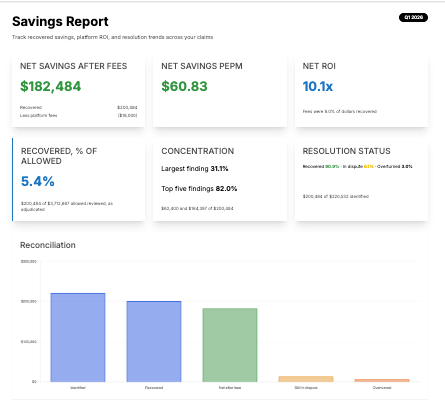Click the CONCENTRATION card heading
The width and height of the screenshot is (445, 400).
click(198, 151)
